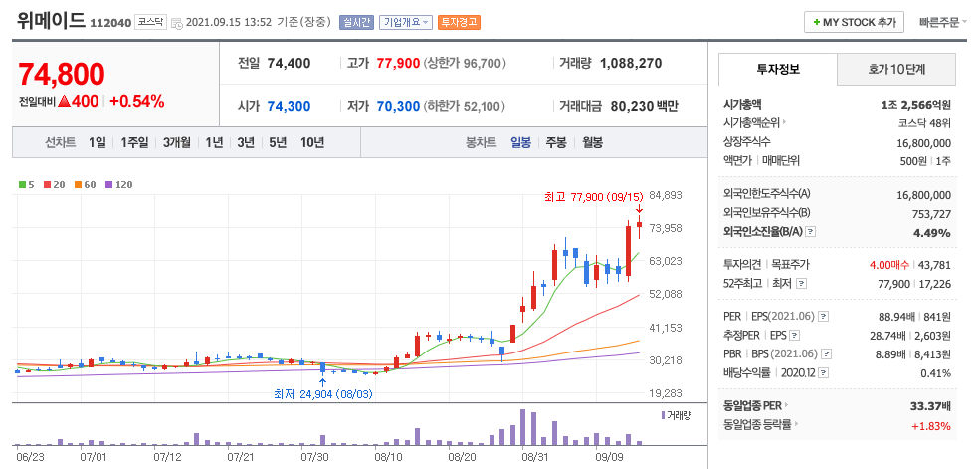
Task: Open help icon beside PER EPS(2021.06)
Action: coord(824,317)
